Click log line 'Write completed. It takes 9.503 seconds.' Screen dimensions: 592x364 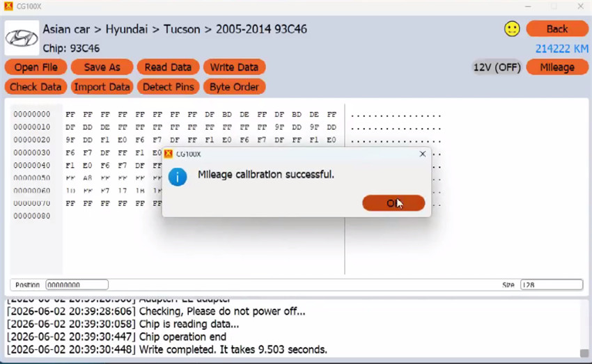click(x=233, y=349)
